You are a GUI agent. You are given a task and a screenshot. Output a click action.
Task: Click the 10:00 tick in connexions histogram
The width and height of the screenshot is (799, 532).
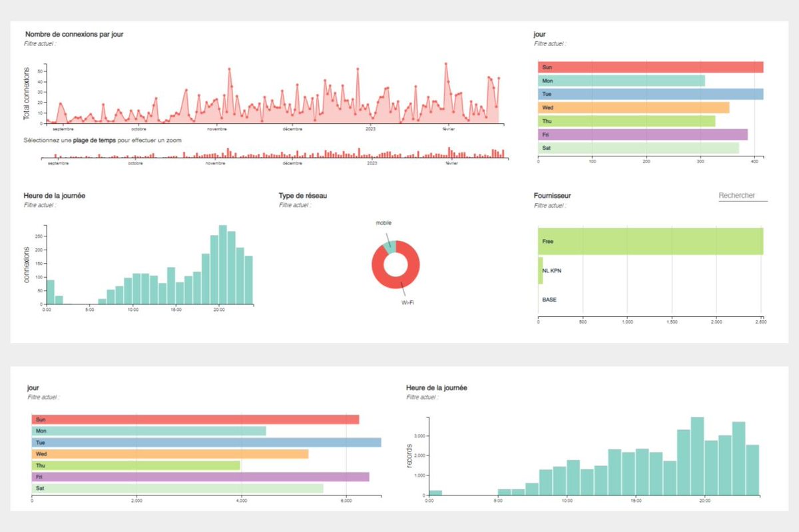(x=132, y=310)
